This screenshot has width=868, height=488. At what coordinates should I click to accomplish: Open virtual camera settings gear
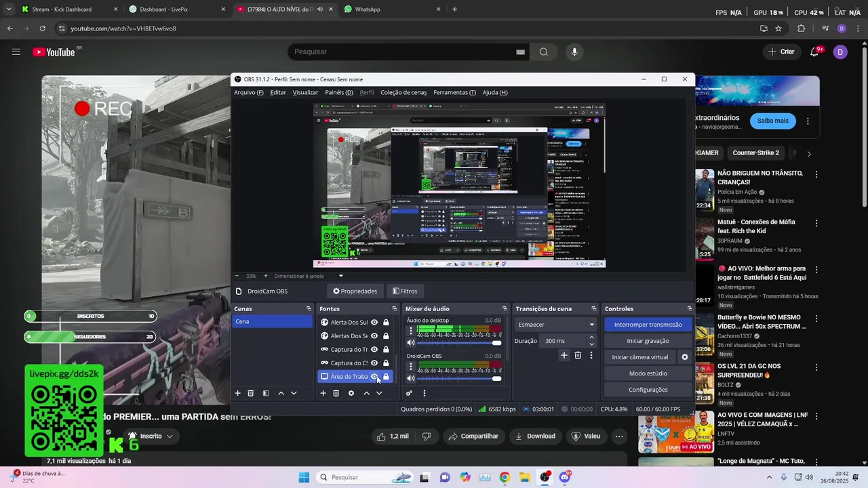(684, 357)
